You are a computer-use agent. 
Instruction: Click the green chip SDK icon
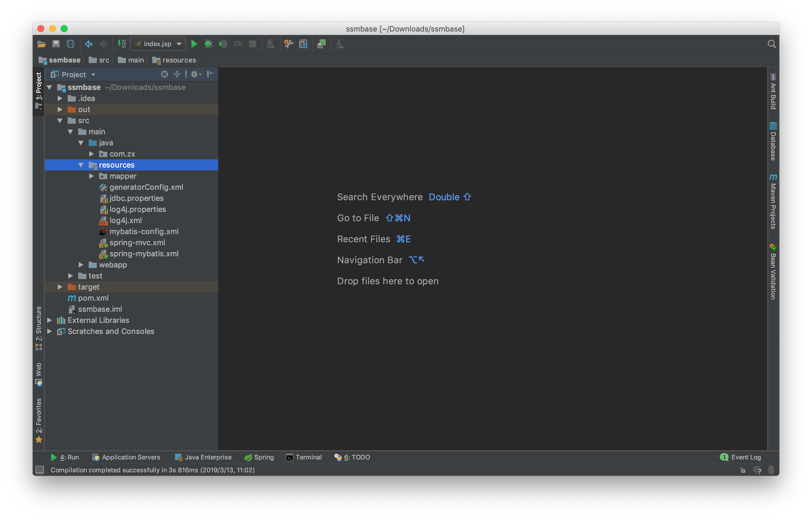coord(321,44)
